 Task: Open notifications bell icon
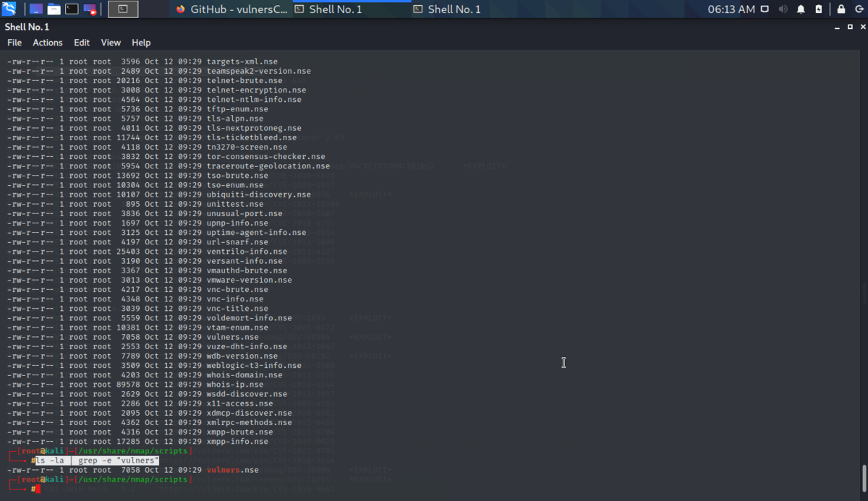(x=801, y=9)
